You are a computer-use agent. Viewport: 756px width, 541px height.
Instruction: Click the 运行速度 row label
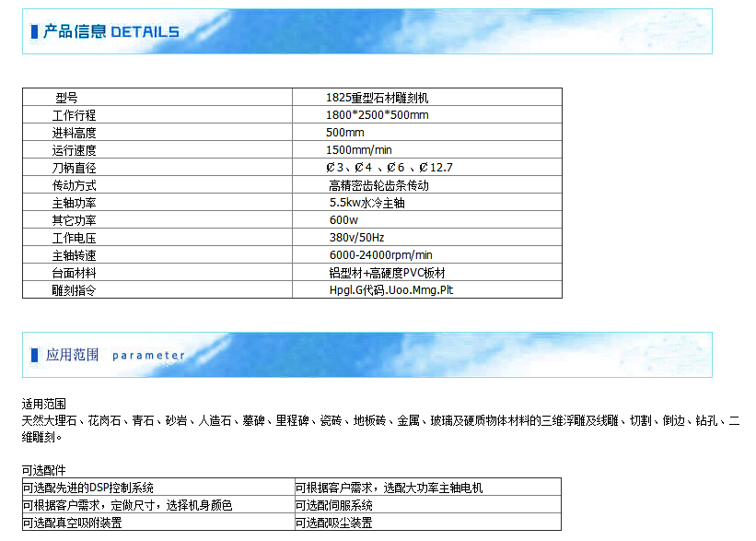(74, 150)
